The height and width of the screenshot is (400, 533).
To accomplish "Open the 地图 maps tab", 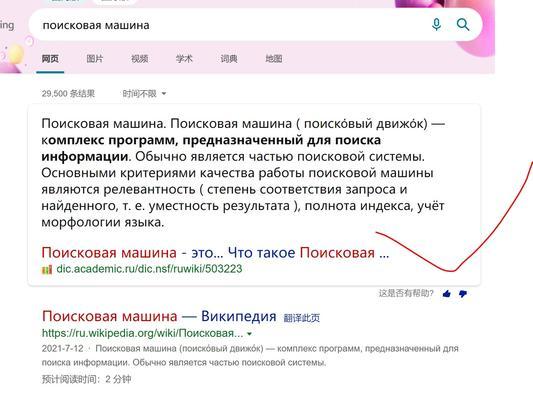I will tap(274, 59).
